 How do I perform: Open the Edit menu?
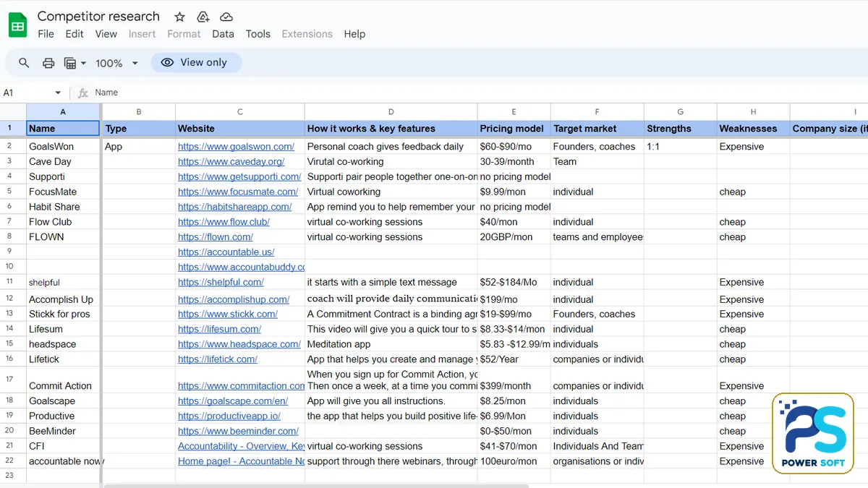point(75,34)
